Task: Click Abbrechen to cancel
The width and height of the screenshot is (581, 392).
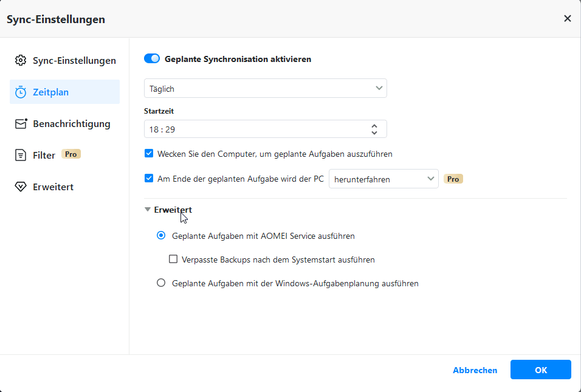Action: pyautogui.click(x=475, y=370)
